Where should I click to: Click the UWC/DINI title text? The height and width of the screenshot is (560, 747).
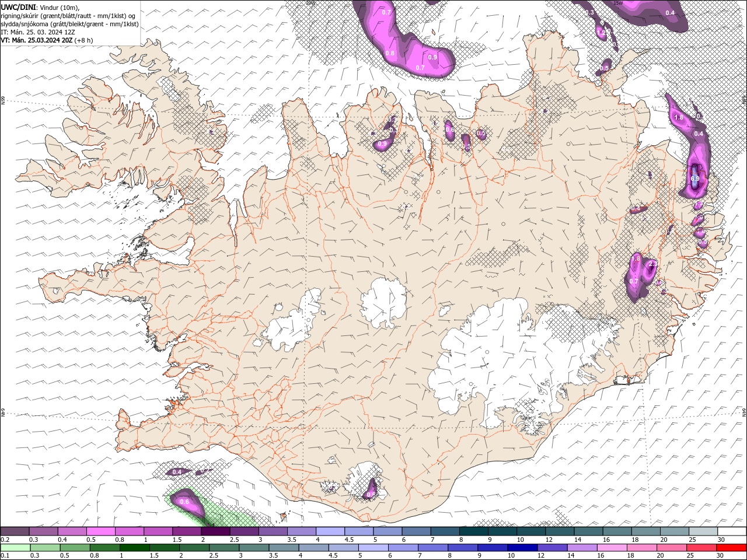tap(18, 7)
